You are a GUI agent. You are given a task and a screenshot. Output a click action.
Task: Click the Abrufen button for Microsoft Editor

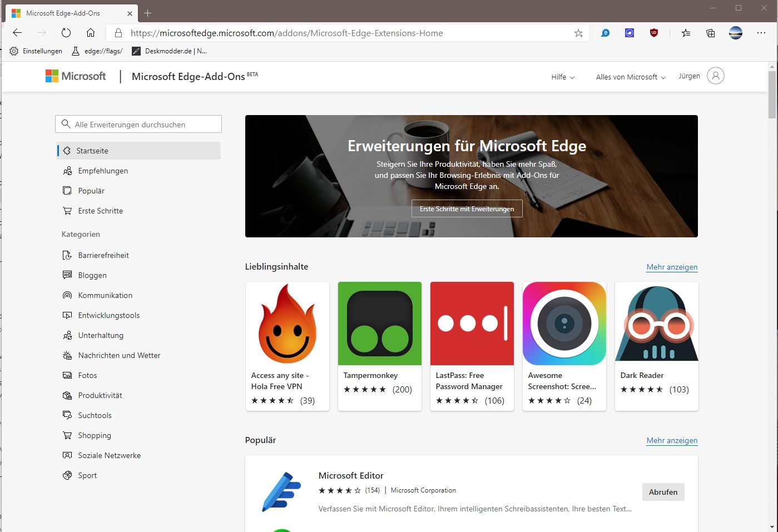click(663, 492)
